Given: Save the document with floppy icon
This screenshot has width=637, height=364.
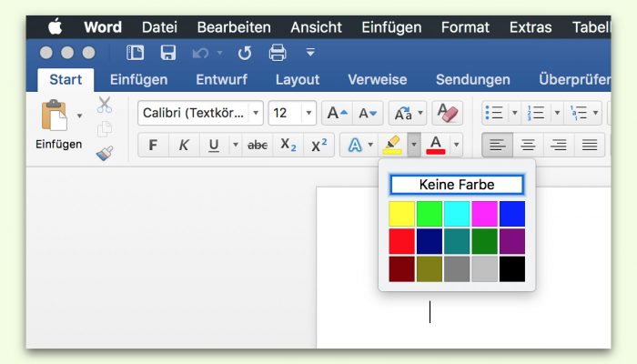Looking at the screenshot, I should point(167,53).
